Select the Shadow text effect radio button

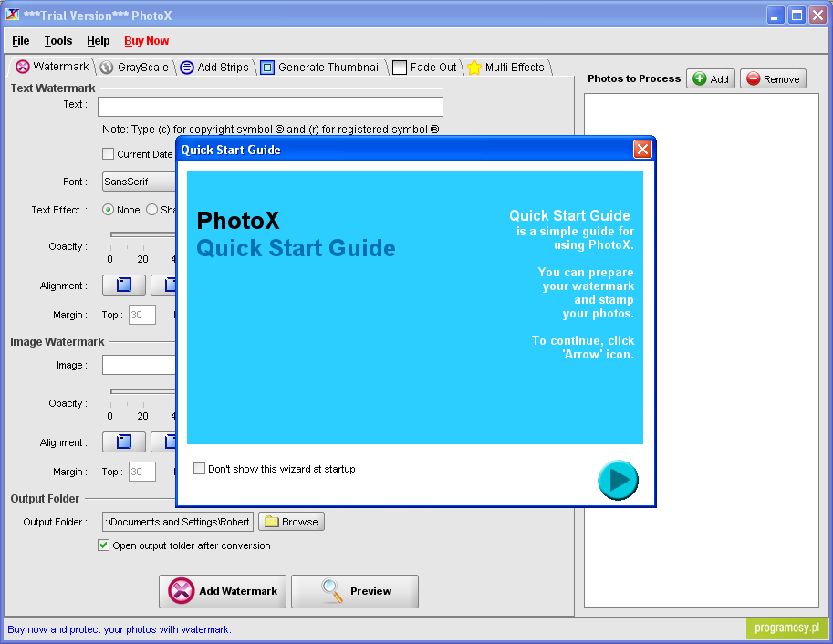coord(152,210)
